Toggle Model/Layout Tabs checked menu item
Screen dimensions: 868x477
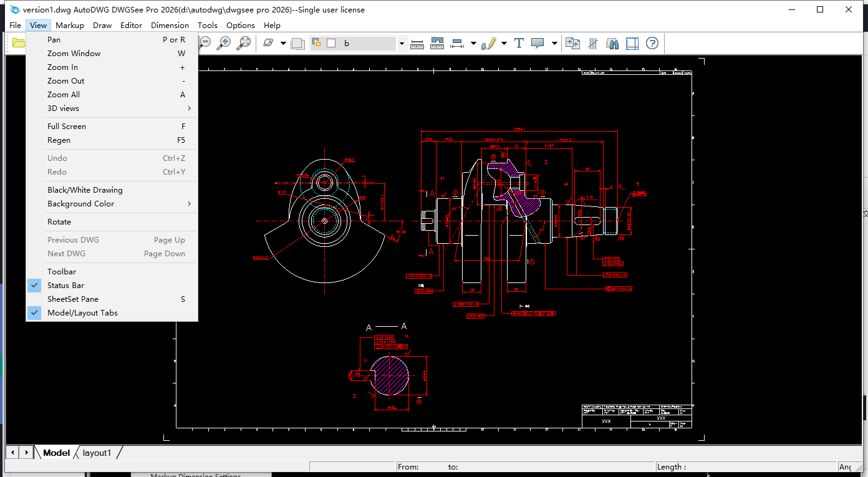pyautogui.click(x=112, y=313)
